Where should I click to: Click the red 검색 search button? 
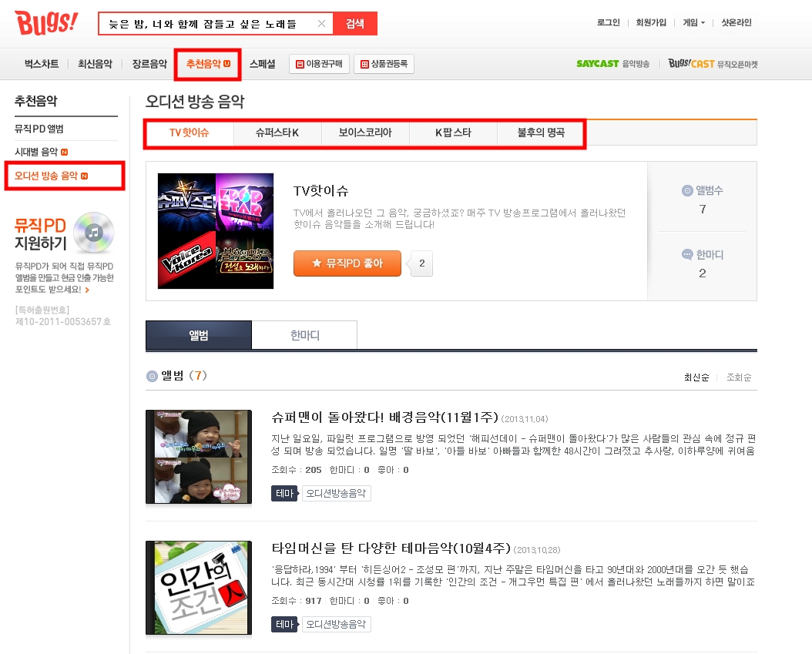[354, 24]
